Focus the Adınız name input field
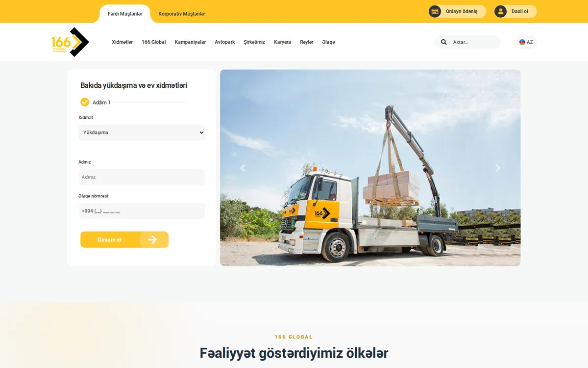Image resolution: width=588 pixels, height=368 pixels. coord(142,177)
